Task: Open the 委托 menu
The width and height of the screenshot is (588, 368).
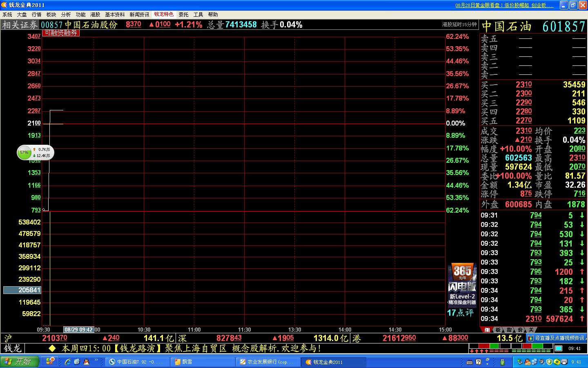Action: (x=184, y=14)
